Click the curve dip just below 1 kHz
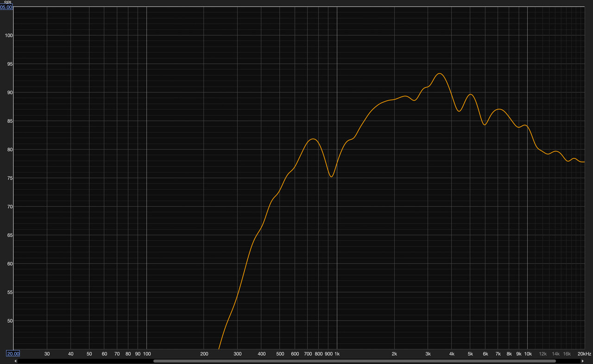593x364 pixels. pyautogui.click(x=331, y=176)
